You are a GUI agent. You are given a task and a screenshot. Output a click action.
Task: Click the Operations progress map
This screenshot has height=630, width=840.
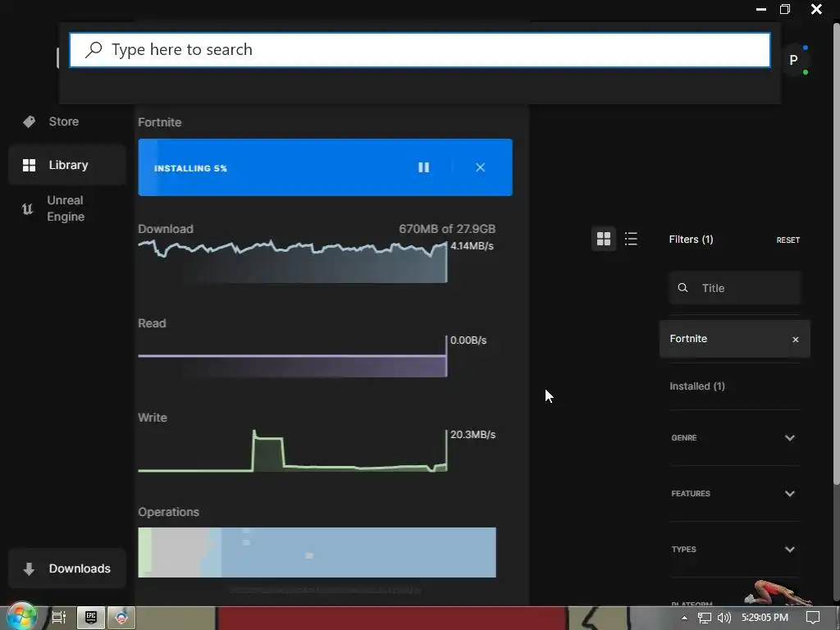pos(317,552)
